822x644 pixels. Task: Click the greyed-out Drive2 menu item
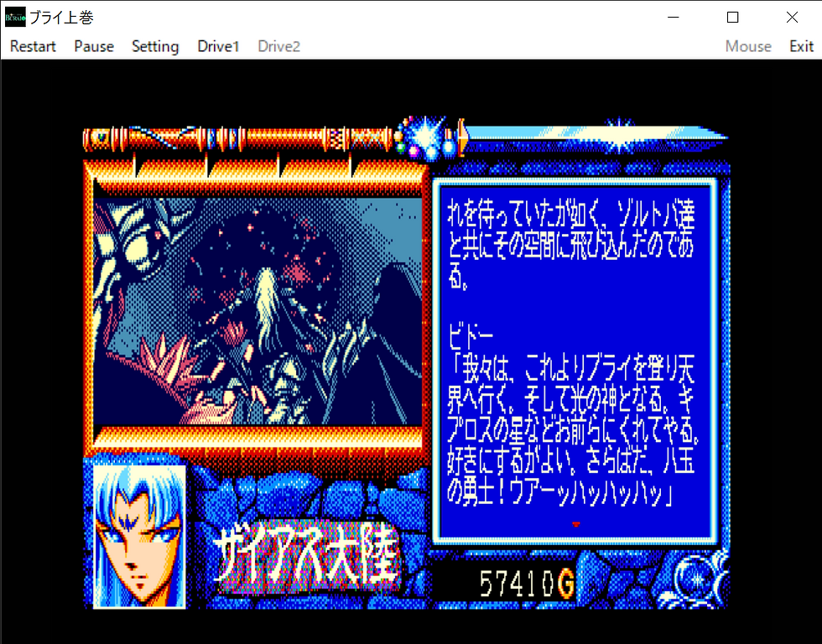(278, 47)
